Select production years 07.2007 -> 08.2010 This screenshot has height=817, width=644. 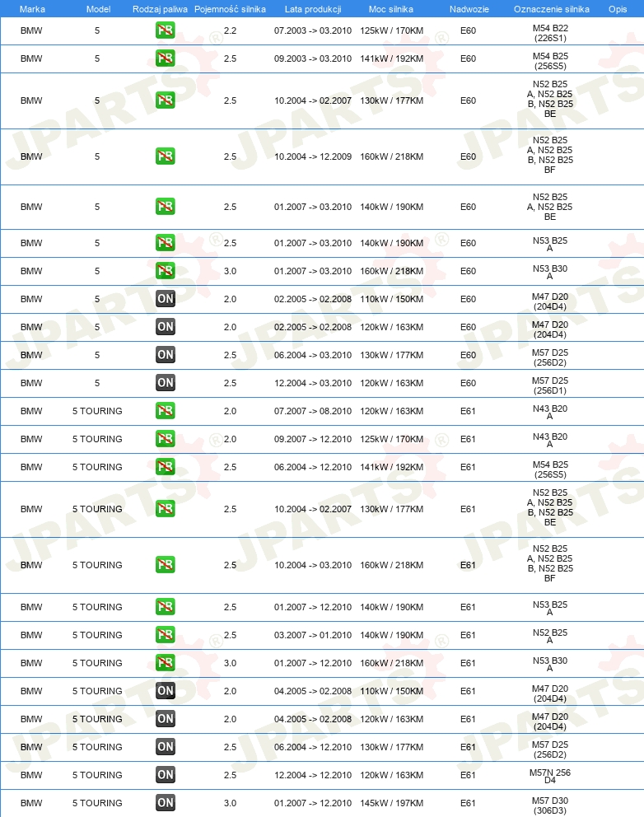(x=313, y=411)
